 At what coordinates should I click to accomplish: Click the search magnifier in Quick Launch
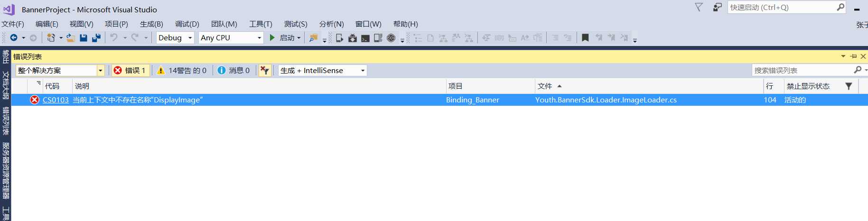point(840,7)
